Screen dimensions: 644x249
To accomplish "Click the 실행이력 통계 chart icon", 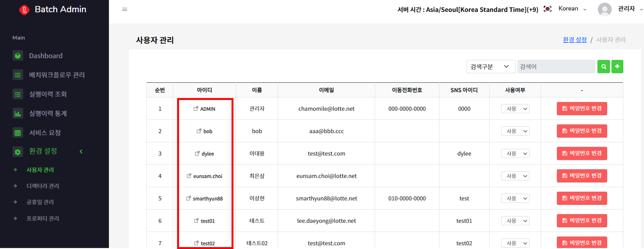I will click(x=18, y=114).
